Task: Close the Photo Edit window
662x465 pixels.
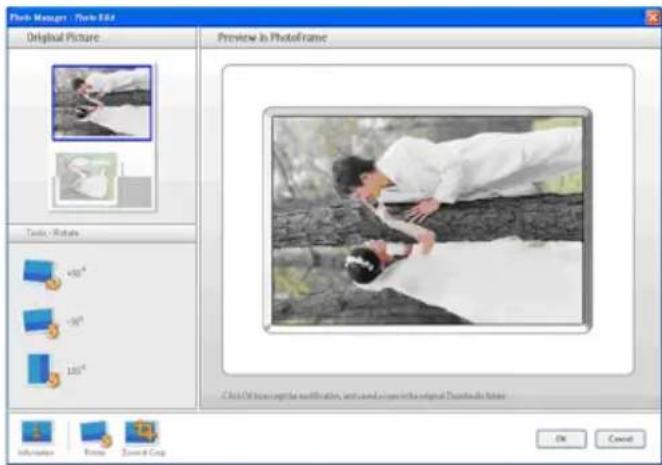Action: coord(653,18)
